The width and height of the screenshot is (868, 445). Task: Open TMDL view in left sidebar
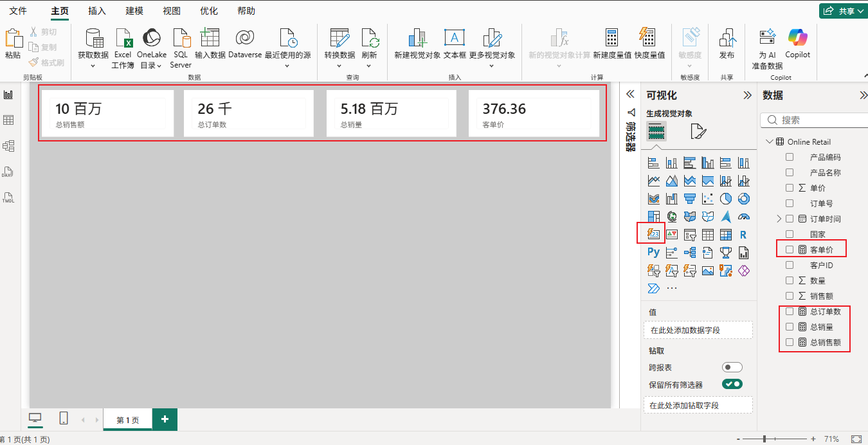[9, 197]
